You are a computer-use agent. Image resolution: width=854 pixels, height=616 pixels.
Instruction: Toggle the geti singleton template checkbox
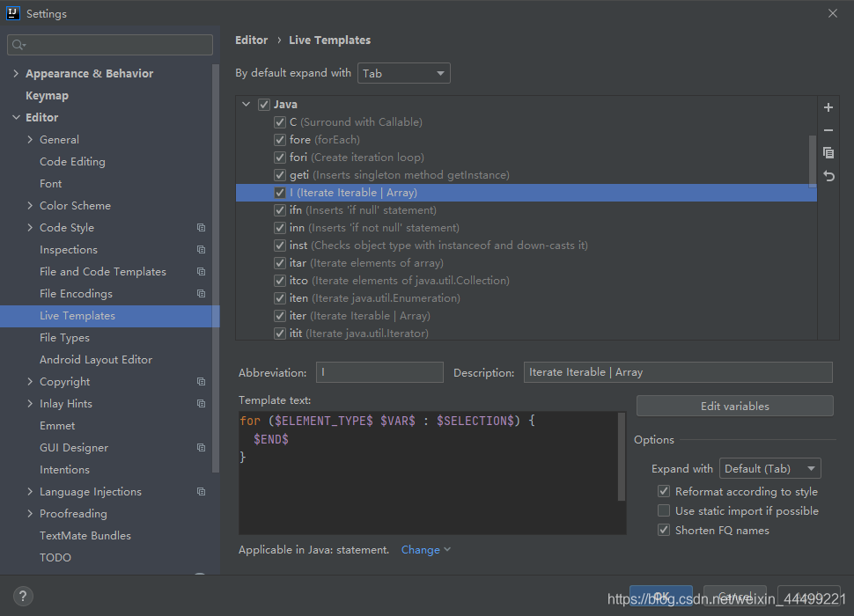(x=280, y=175)
